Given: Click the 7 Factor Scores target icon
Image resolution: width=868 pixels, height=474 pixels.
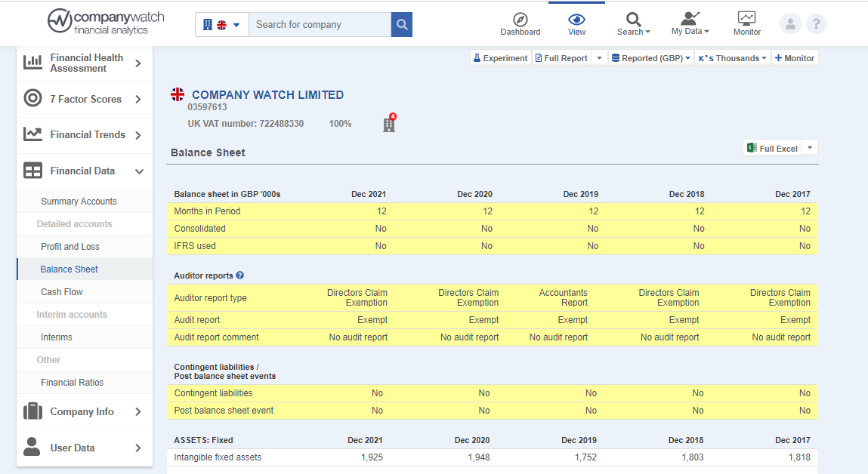Looking at the screenshot, I should tap(32, 98).
